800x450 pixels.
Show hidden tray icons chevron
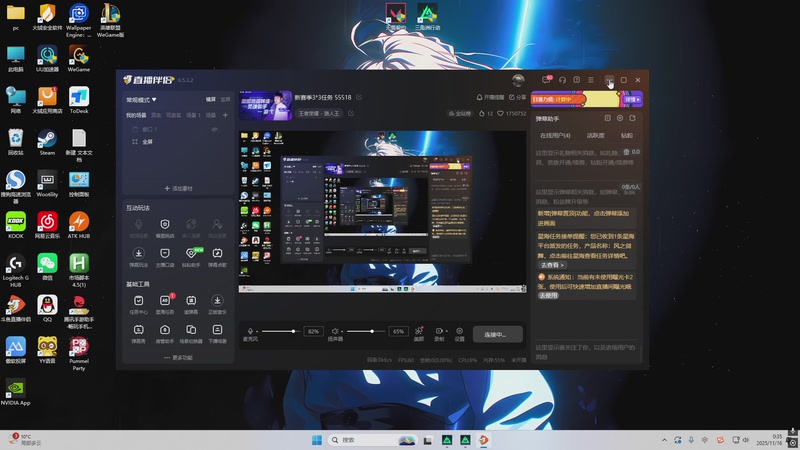[664, 440]
